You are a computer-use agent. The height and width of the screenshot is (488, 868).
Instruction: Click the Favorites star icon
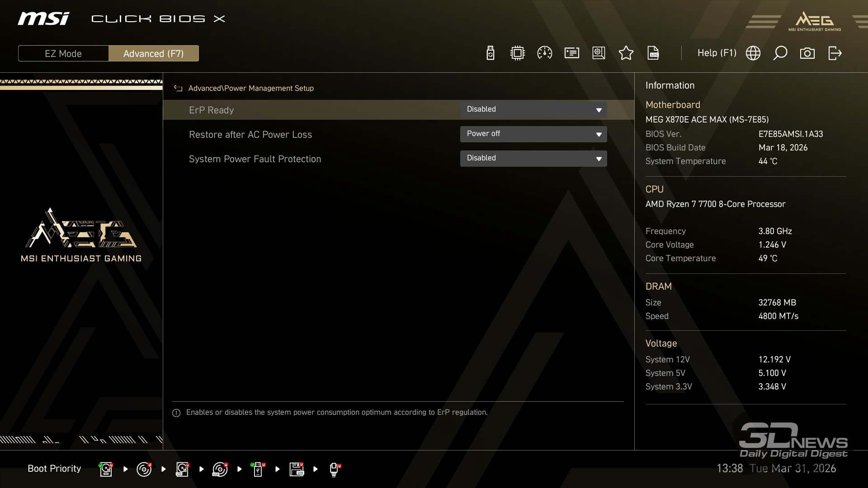[x=626, y=53]
